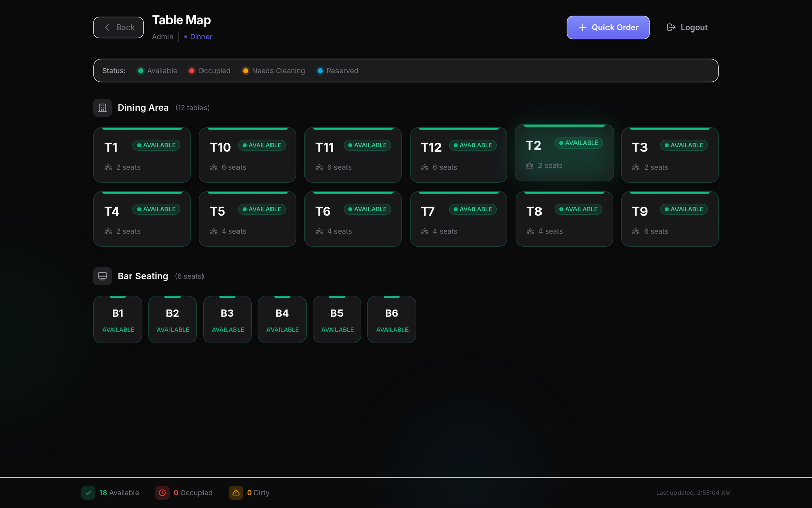The image size is (812, 508).
Task: Log out via Logout button
Action: click(x=687, y=27)
